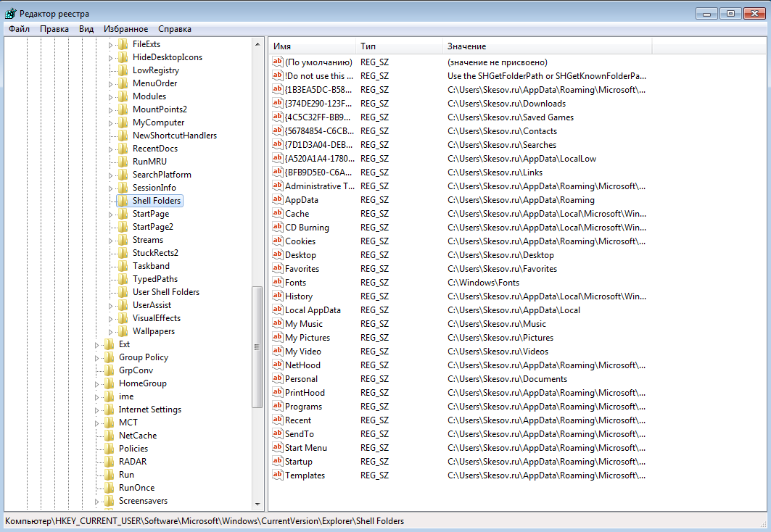This screenshot has width=771, height=532.
Task: Select the icon of the Startup registry value
Action: point(277,462)
